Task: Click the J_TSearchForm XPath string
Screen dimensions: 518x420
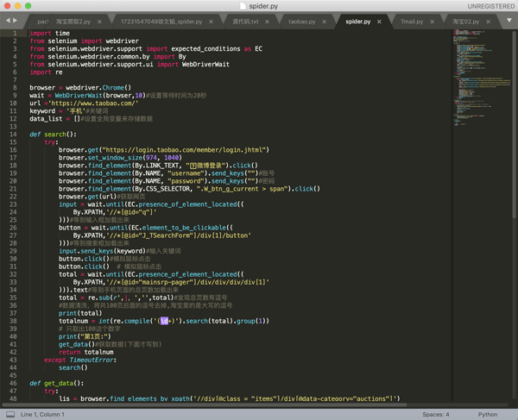Action: pyautogui.click(x=179, y=235)
